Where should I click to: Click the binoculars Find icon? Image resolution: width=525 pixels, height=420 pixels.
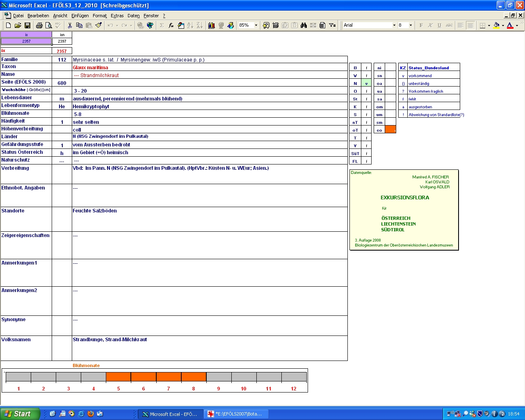(x=304, y=25)
